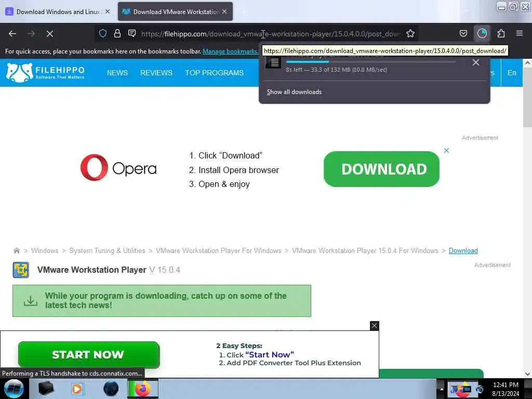Select the Download VMware Workstation tab
Screen dimensions: 532x399
[x=175, y=11]
